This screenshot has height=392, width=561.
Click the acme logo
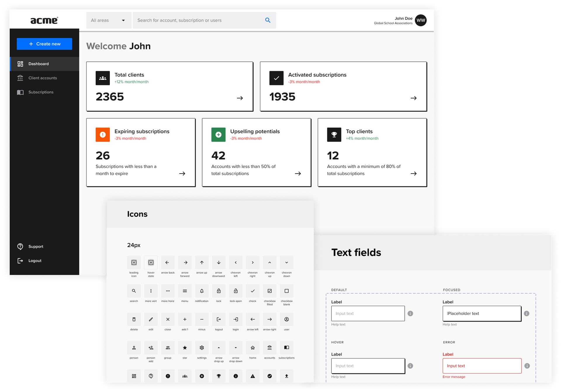coord(44,20)
